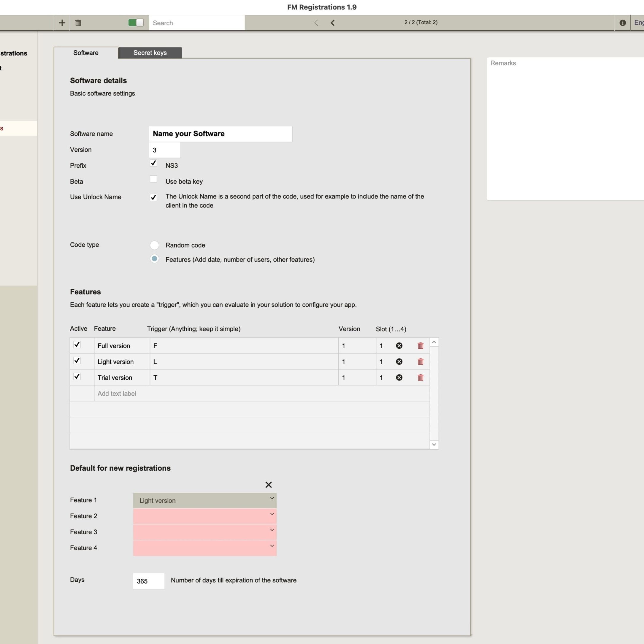Image resolution: width=644 pixels, height=644 pixels.
Task: Delete the Full version feature row
Action: click(x=420, y=346)
